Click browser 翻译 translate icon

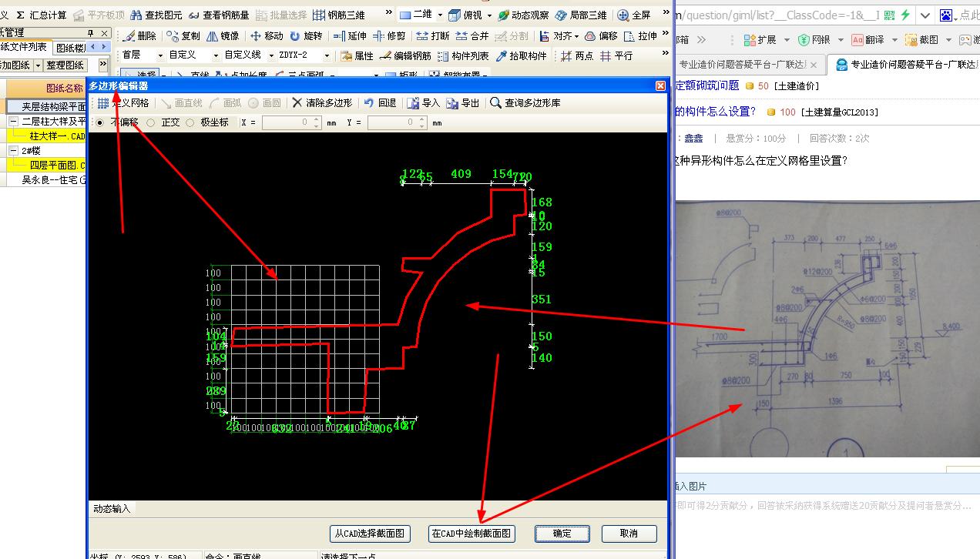tap(857, 40)
